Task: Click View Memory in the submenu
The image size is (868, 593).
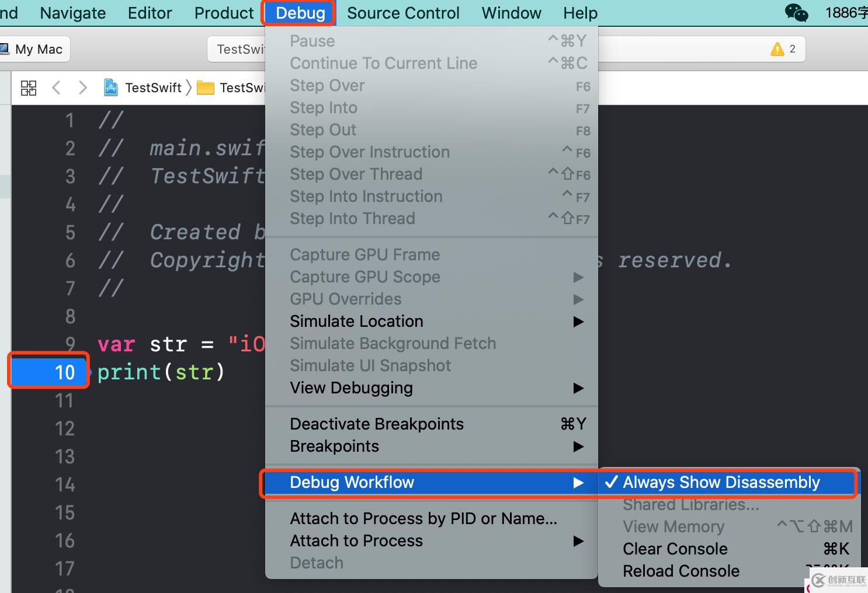Action: (x=728, y=526)
